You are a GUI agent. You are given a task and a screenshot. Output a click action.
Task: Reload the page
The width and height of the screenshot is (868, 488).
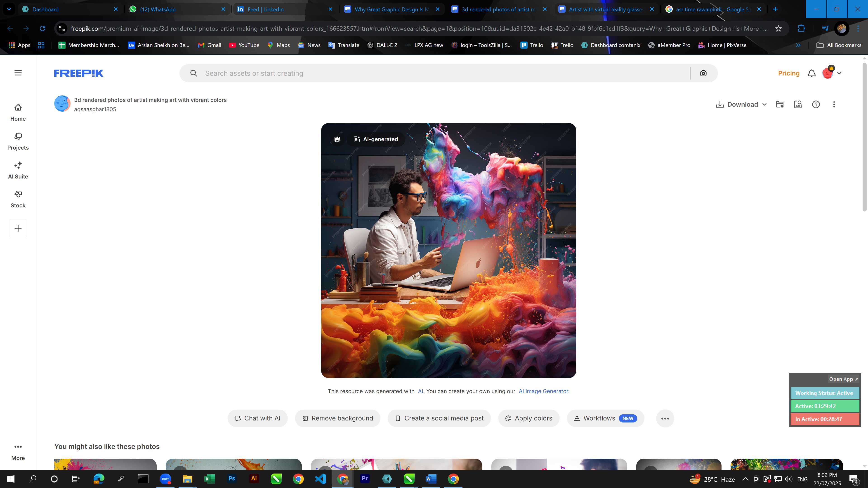(x=42, y=29)
